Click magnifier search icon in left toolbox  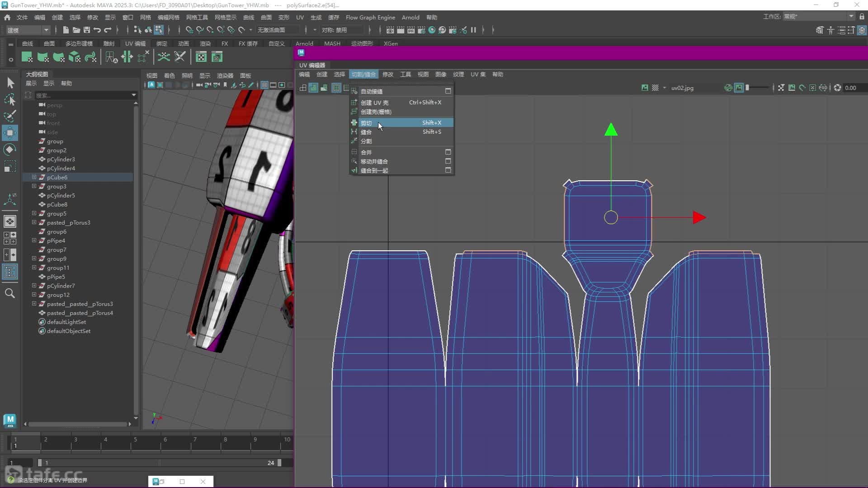(x=10, y=294)
